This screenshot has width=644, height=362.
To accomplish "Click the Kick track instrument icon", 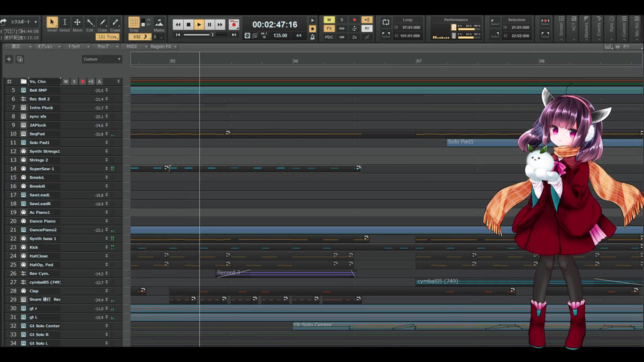I will pos(23,247).
